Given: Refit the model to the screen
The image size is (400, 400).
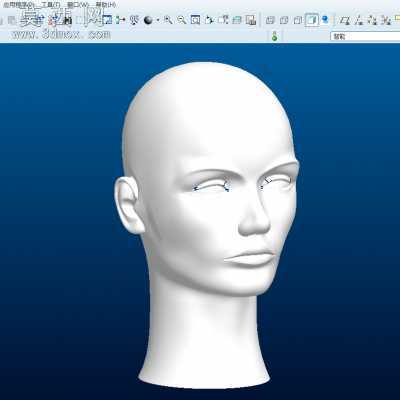Looking at the screenshot, I should pyautogui.click(x=195, y=20).
